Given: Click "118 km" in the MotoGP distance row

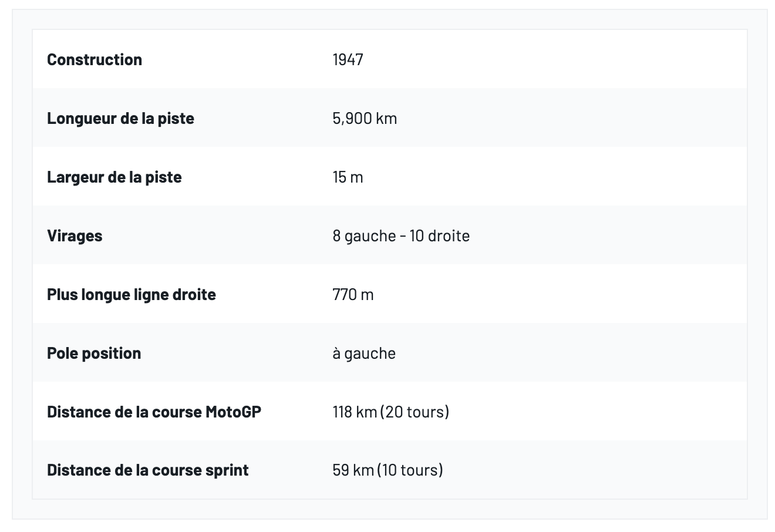Looking at the screenshot, I should [355, 412].
